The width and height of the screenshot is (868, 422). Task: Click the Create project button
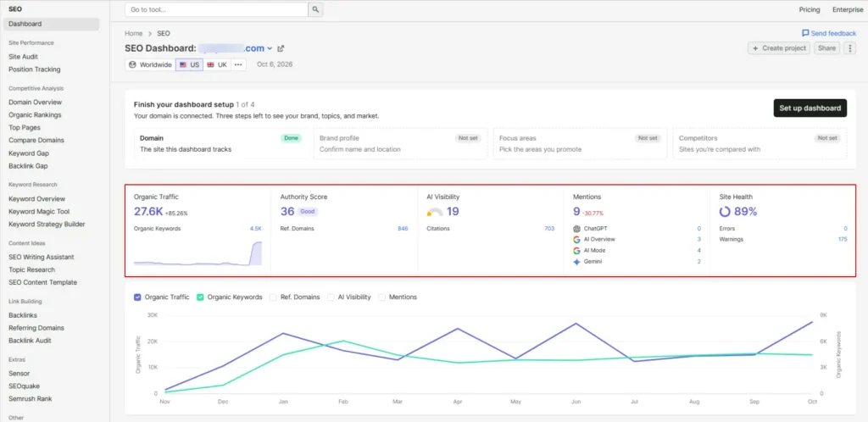pyautogui.click(x=779, y=48)
